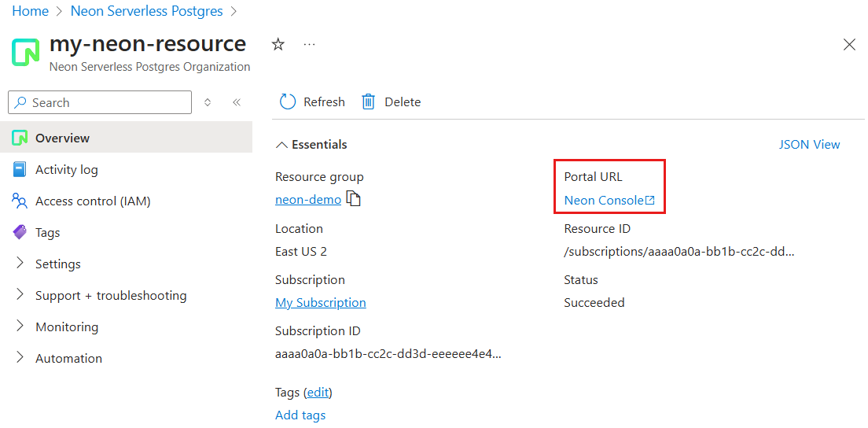
Task: Click the favorite star icon
Action: point(278,45)
